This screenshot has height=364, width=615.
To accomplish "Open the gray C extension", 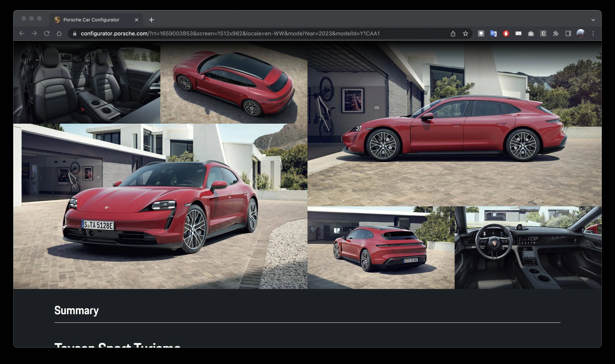I will pos(543,33).
